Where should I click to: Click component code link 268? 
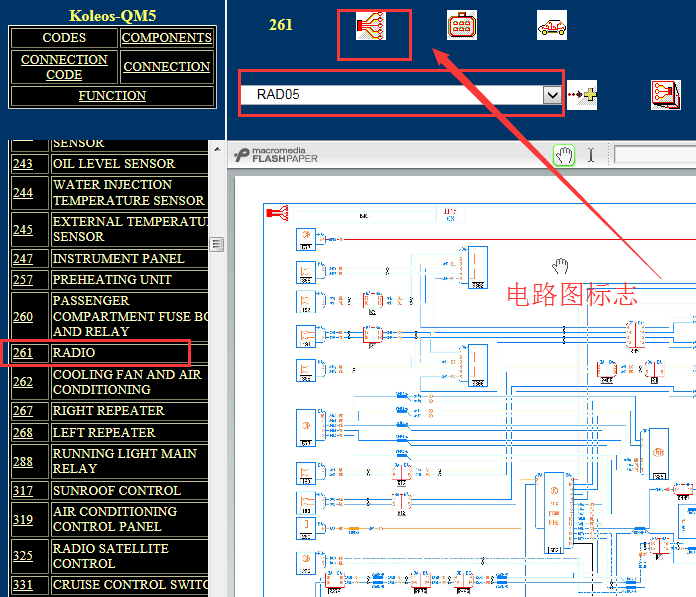[23, 433]
